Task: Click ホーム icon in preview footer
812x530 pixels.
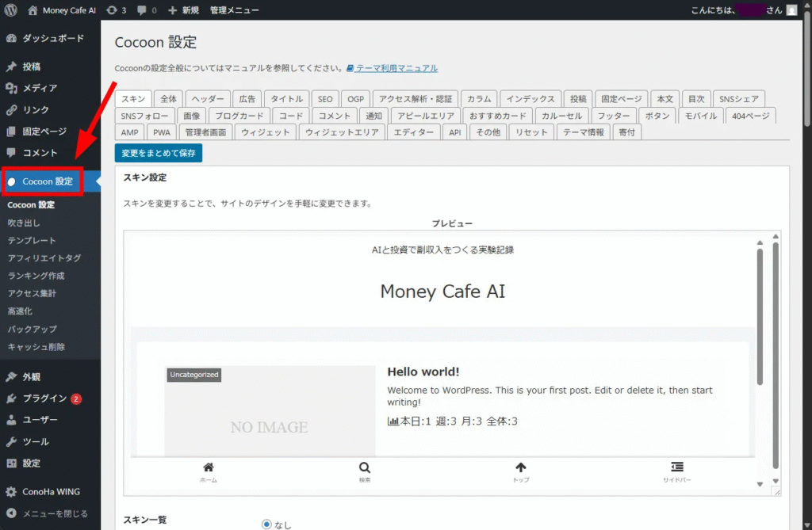Action: coord(209,471)
